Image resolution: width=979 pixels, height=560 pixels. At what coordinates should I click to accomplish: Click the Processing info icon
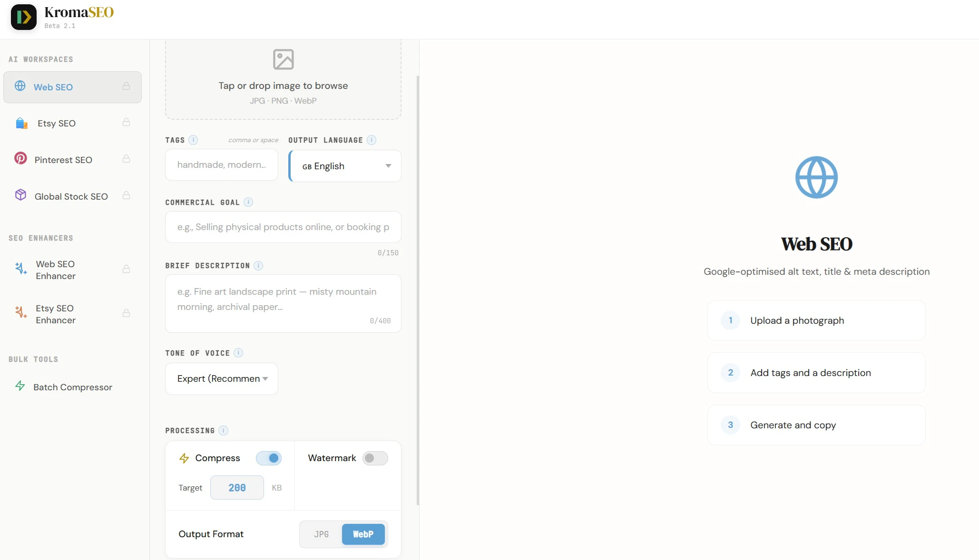(x=223, y=430)
